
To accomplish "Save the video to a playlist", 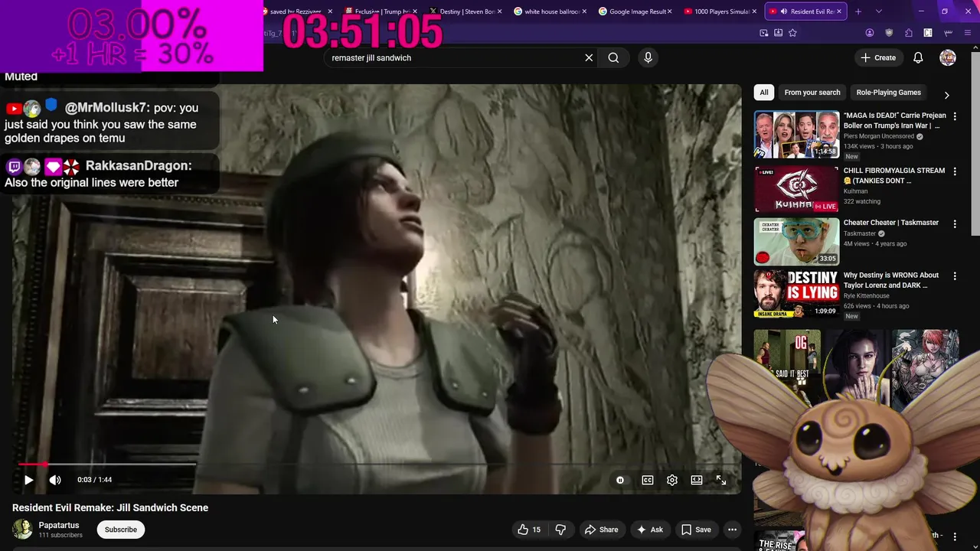I will [x=696, y=530].
